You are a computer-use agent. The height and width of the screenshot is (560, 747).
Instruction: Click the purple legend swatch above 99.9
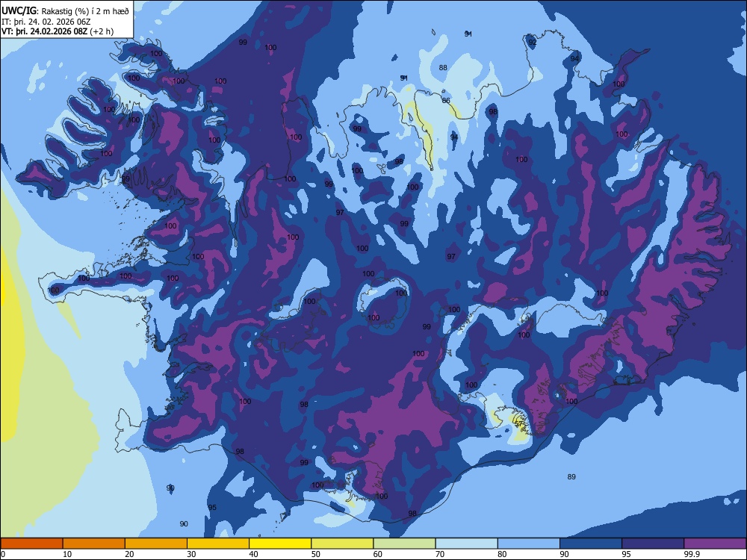point(715,544)
